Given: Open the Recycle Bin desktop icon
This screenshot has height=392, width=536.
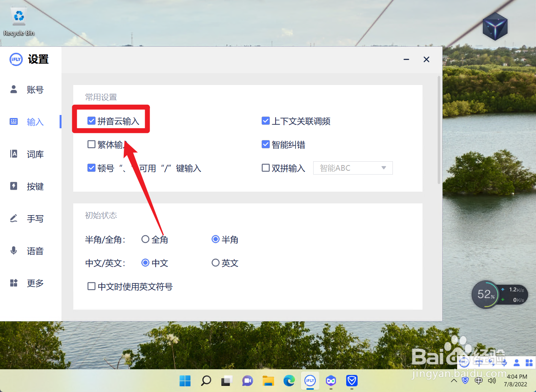Looking at the screenshot, I should pyautogui.click(x=19, y=22).
